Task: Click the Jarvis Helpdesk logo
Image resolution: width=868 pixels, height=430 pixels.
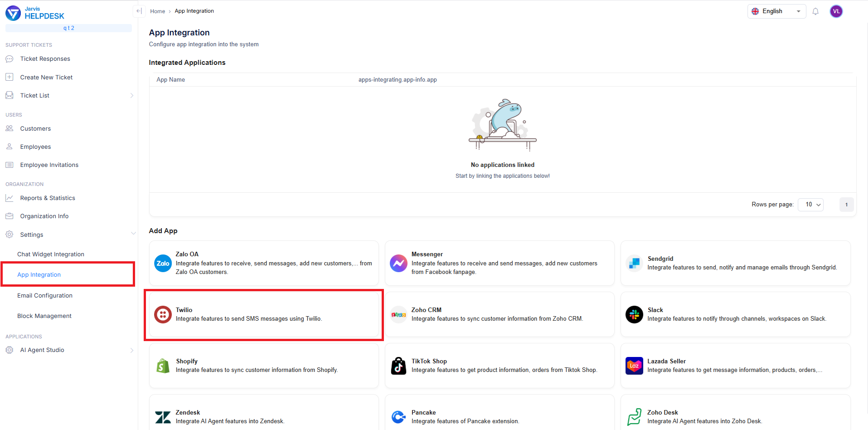Action: [35, 13]
